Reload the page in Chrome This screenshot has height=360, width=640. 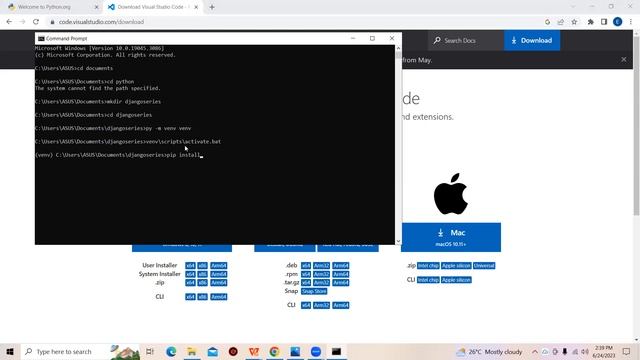pyautogui.click(x=36, y=22)
